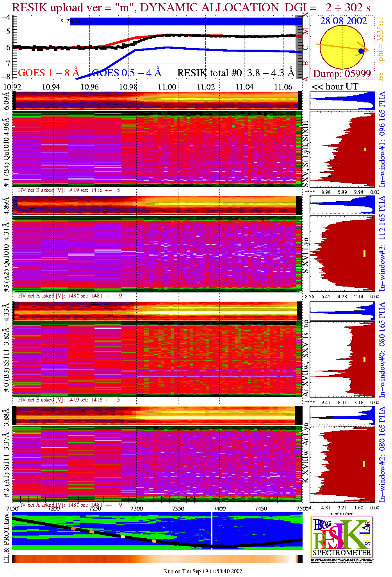Click the first orange marker on orbit curve
This screenshot has height=577, width=392.
pyautogui.click(x=73, y=529)
